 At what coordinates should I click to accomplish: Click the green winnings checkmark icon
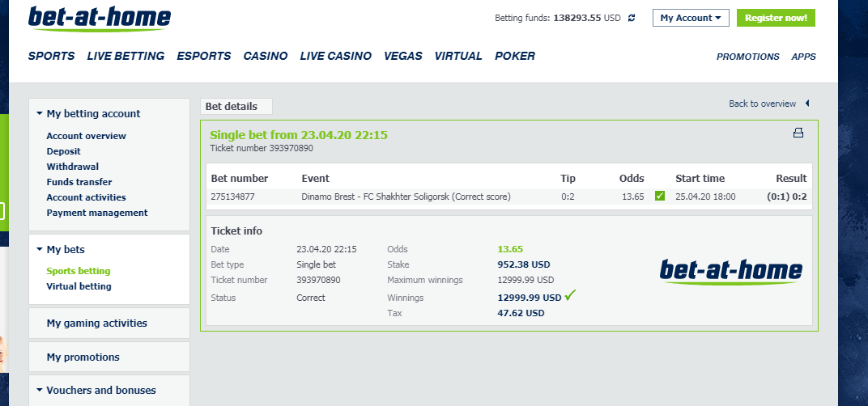point(570,296)
